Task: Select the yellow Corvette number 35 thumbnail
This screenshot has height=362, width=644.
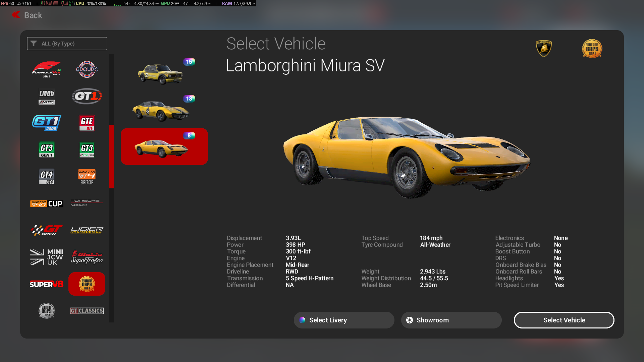Action: click(x=161, y=111)
